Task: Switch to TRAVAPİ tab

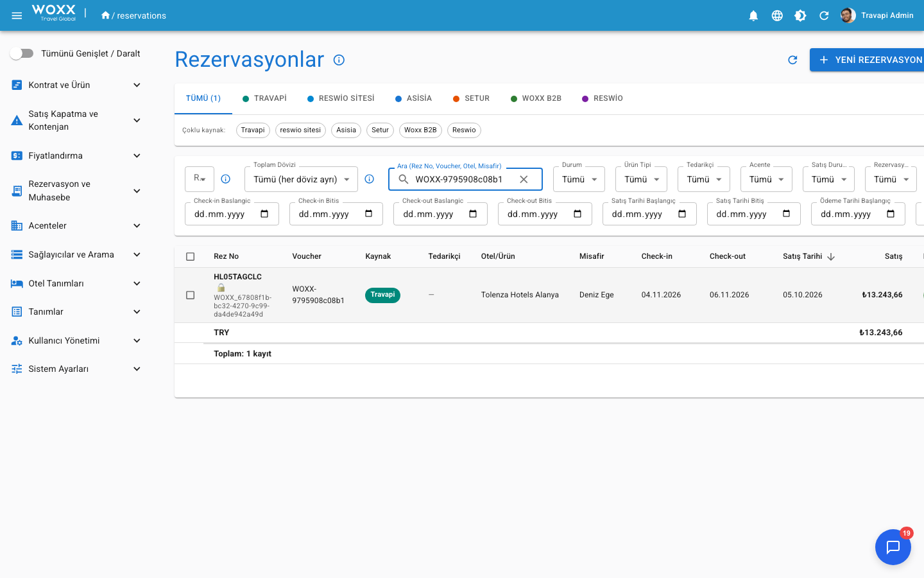Action: pyautogui.click(x=264, y=98)
